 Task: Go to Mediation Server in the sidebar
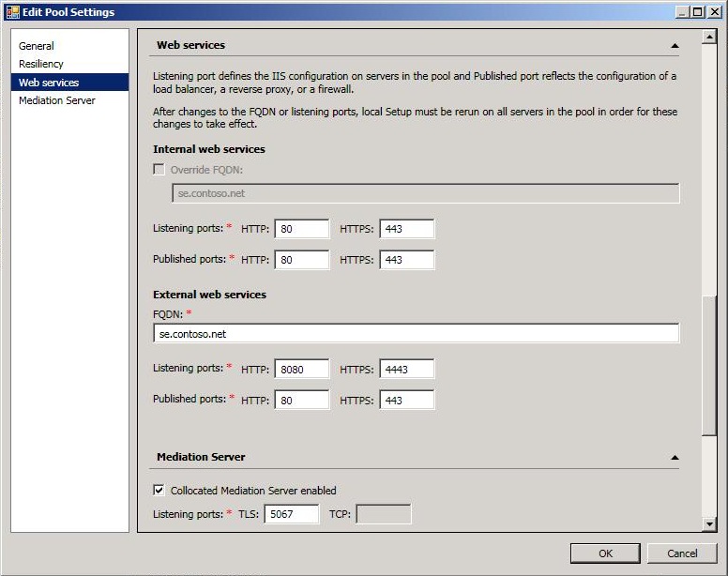pos(56,100)
